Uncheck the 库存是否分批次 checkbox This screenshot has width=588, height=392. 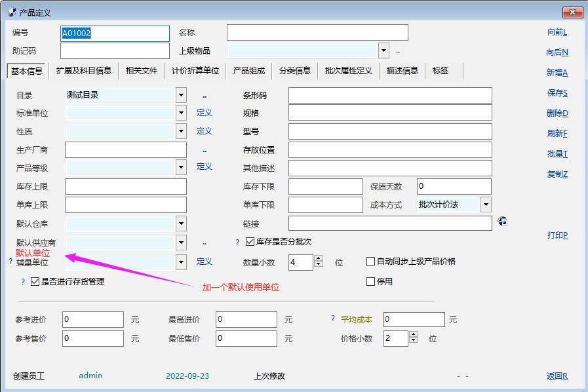(x=250, y=242)
